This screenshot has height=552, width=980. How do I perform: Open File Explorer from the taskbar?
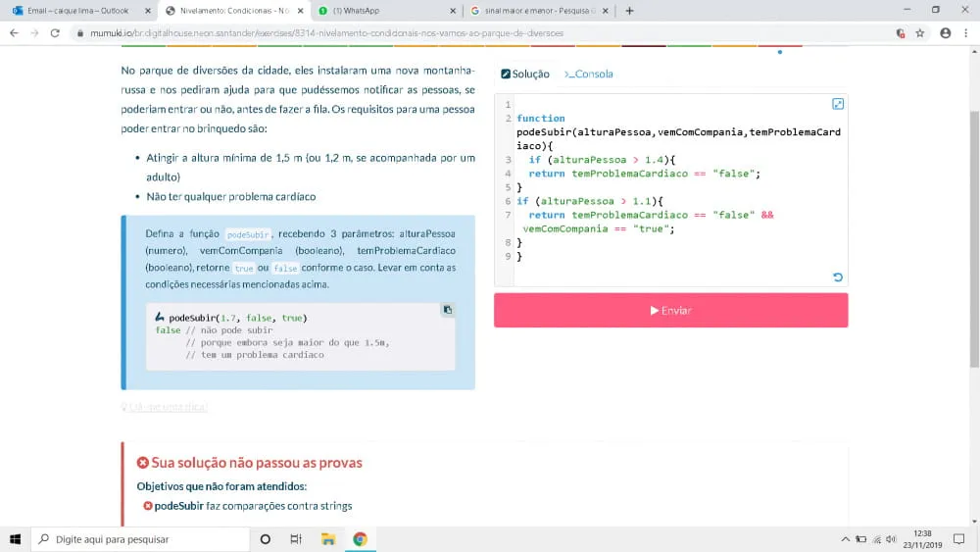tap(328, 539)
